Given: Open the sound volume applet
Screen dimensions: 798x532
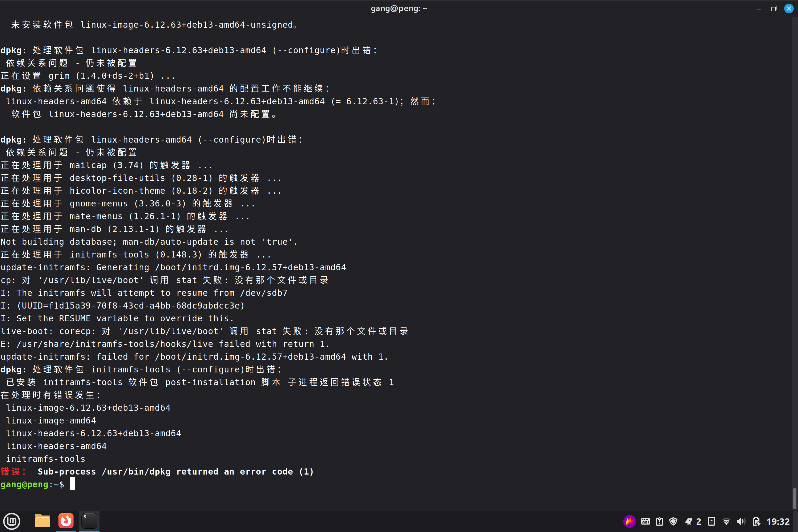Looking at the screenshot, I should click(741, 521).
